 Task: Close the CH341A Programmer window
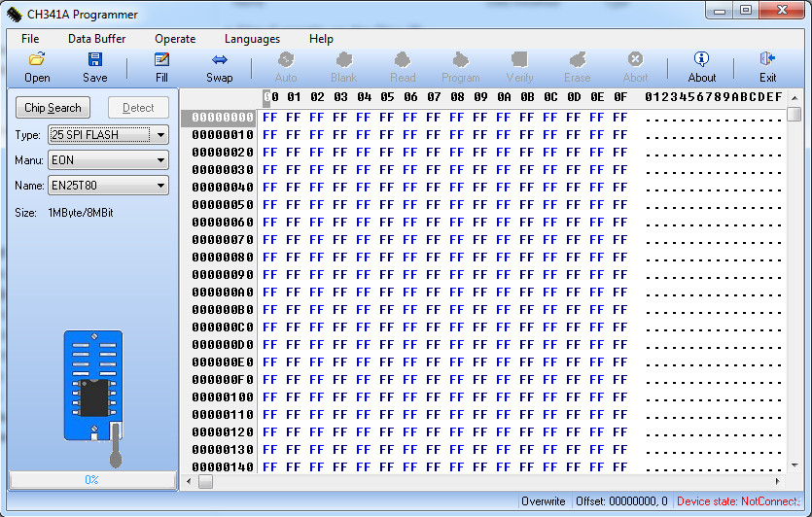tap(783, 10)
